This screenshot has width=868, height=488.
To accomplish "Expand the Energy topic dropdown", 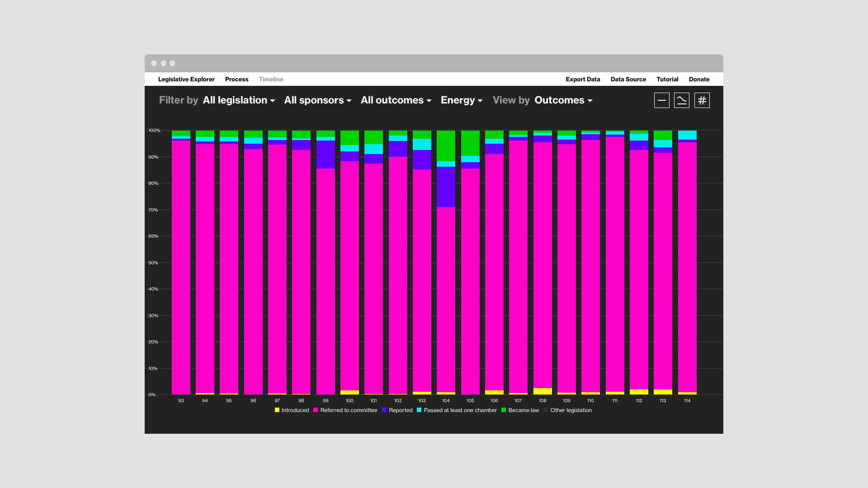I will [462, 100].
